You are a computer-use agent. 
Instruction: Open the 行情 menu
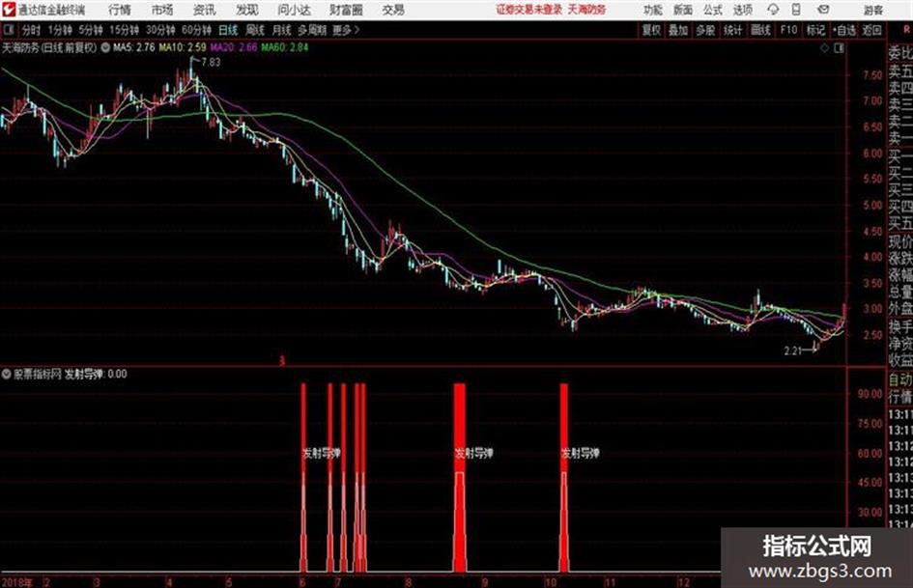coord(120,10)
